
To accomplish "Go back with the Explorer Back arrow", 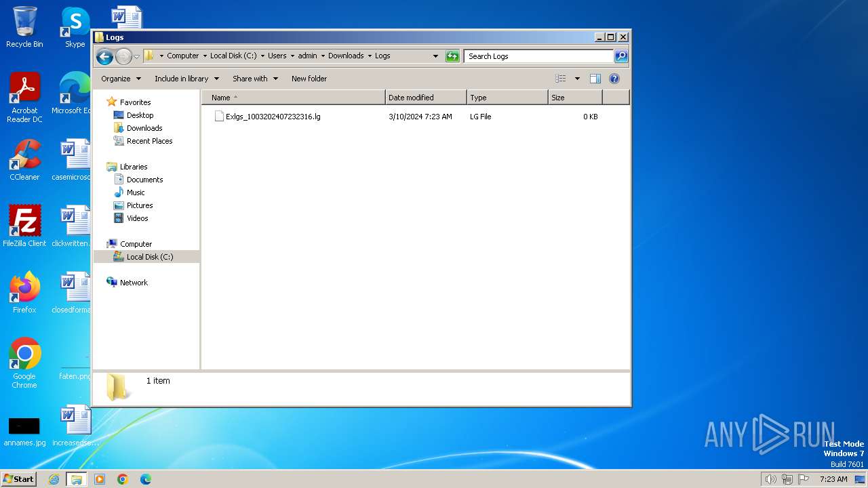I will tap(104, 56).
